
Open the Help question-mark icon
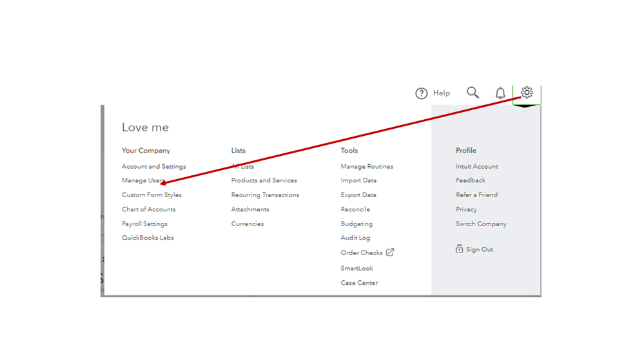pyautogui.click(x=421, y=93)
